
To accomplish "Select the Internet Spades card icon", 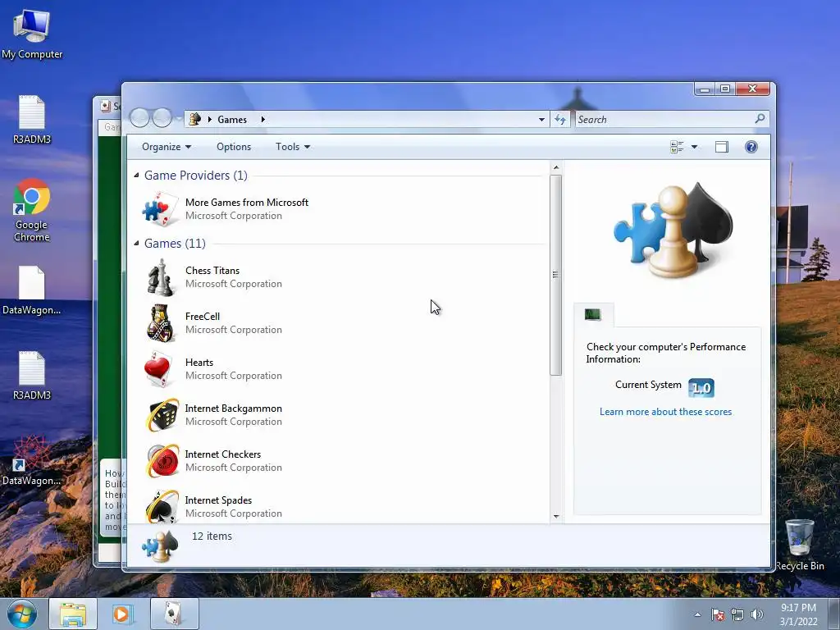I will pyautogui.click(x=162, y=507).
